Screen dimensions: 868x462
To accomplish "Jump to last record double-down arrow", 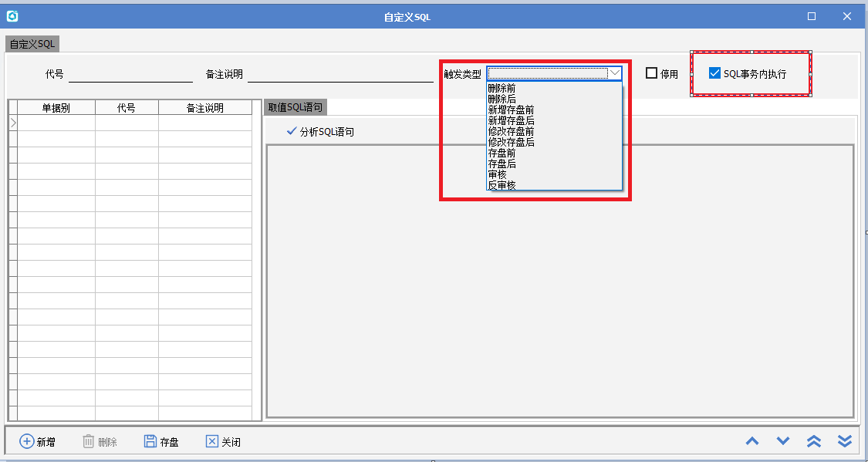I will click(845, 441).
